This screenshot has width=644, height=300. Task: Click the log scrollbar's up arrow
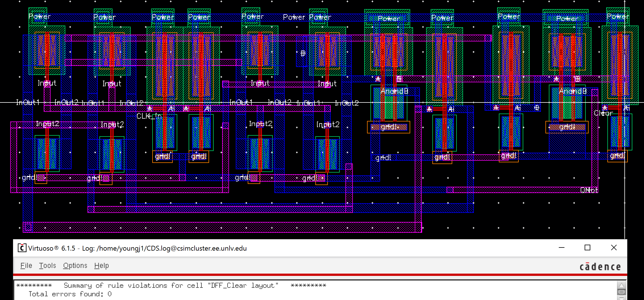click(x=621, y=285)
